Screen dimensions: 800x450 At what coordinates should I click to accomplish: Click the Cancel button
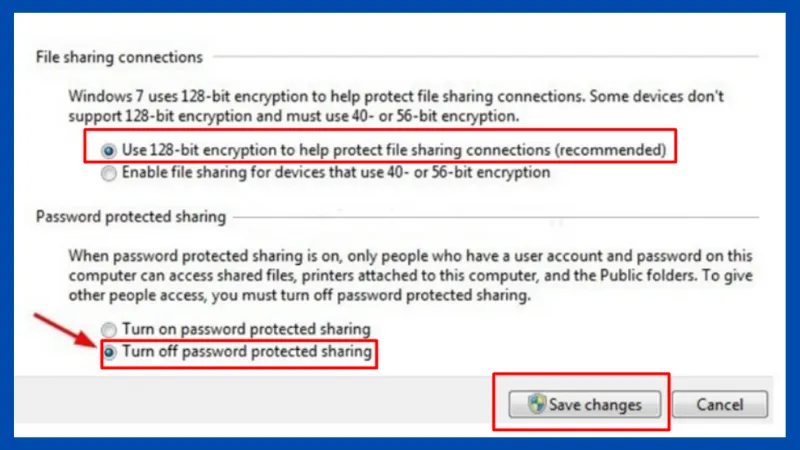719,404
